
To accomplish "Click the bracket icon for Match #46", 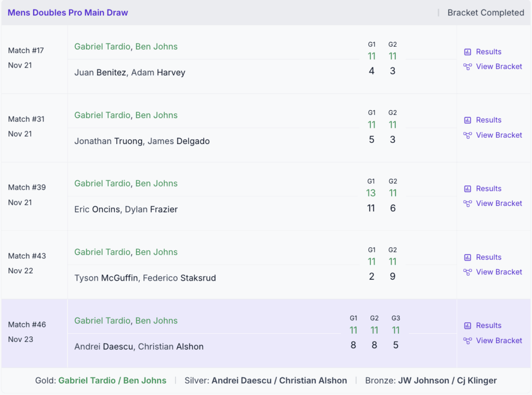I will [468, 340].
